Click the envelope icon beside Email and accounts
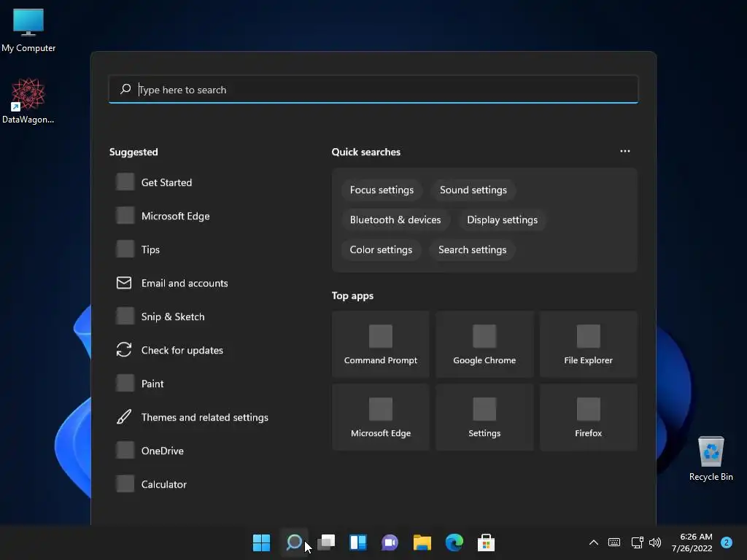The width and height of the screenshot is (747, 560). pyautogui.click(x=124, y=283)
